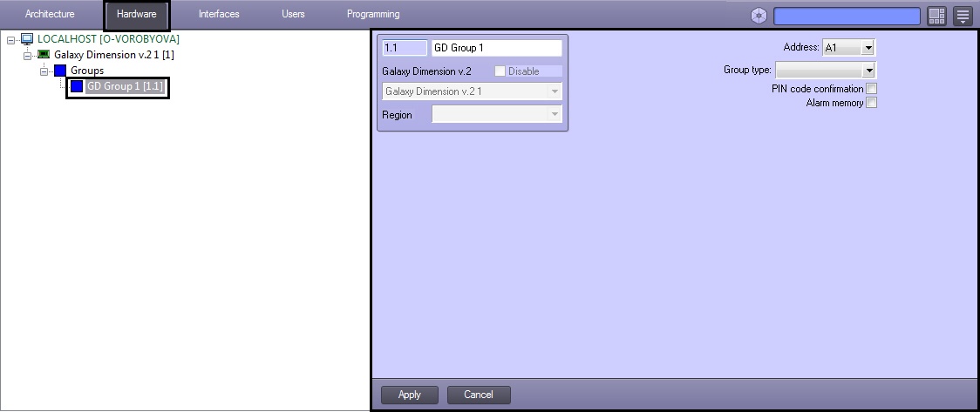Switch to the Programming tab
Image resolution: width=980 pixels, height=412 pixels.
pyautogui.click(x=373, y=14)
